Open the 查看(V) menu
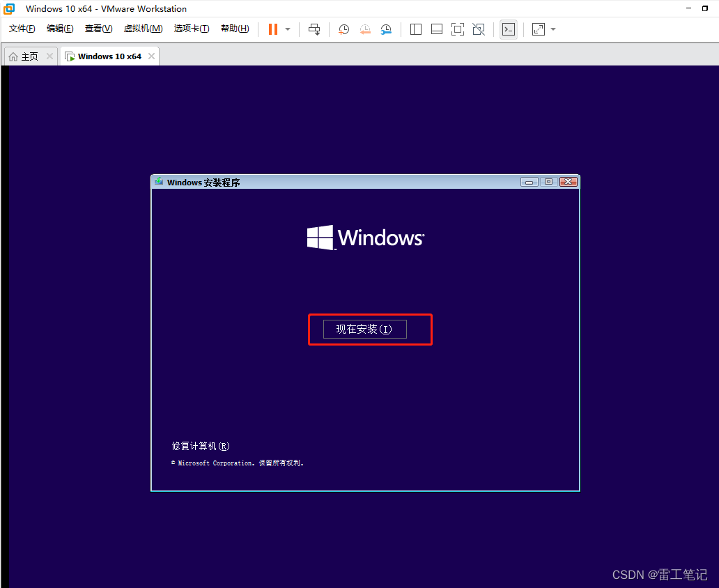 click(x=99, y=29)
